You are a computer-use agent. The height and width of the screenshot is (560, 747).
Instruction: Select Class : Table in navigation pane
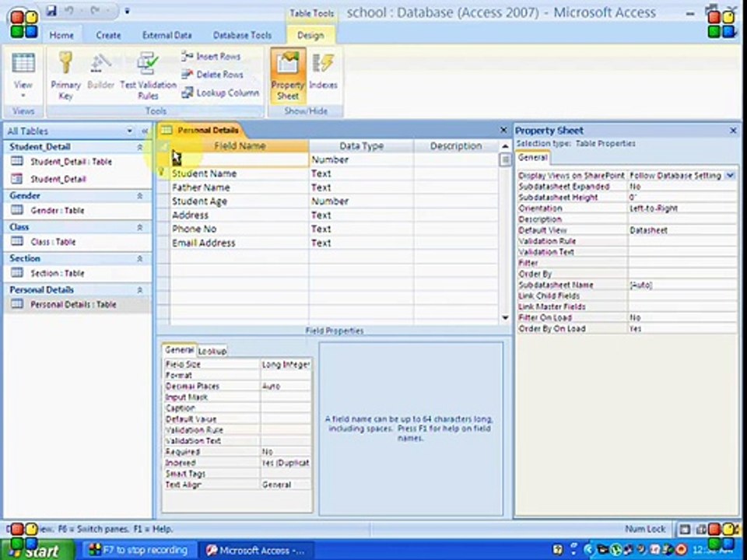click(77, 242)
